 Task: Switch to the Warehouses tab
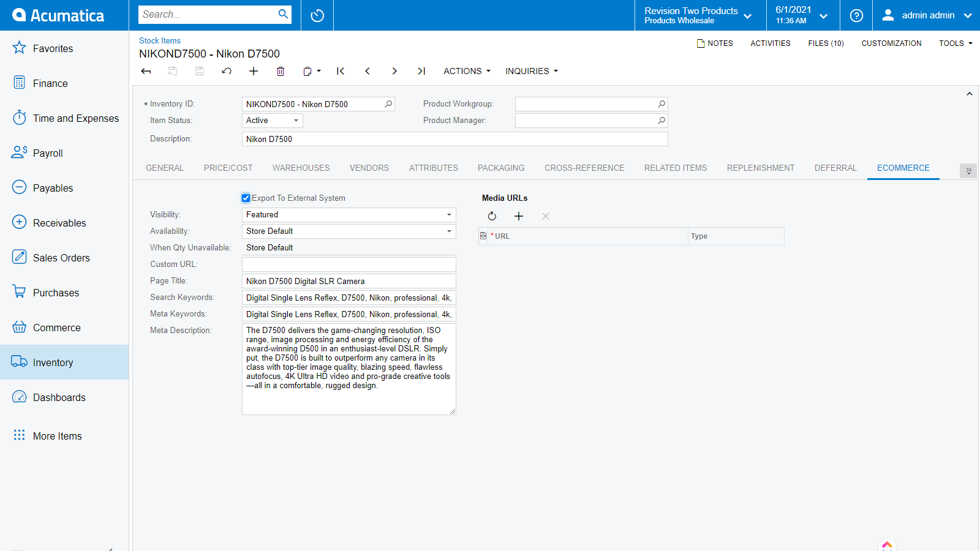(x=301, y=168)
